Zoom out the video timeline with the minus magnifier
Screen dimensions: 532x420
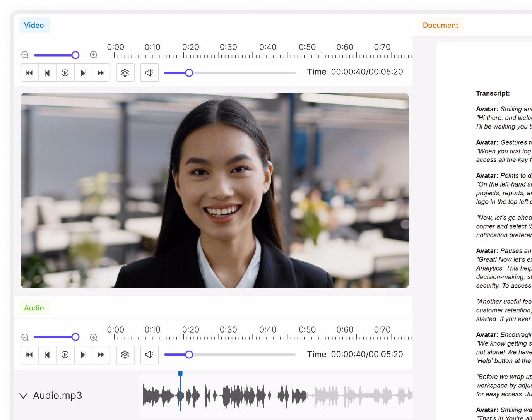point(25,55)
